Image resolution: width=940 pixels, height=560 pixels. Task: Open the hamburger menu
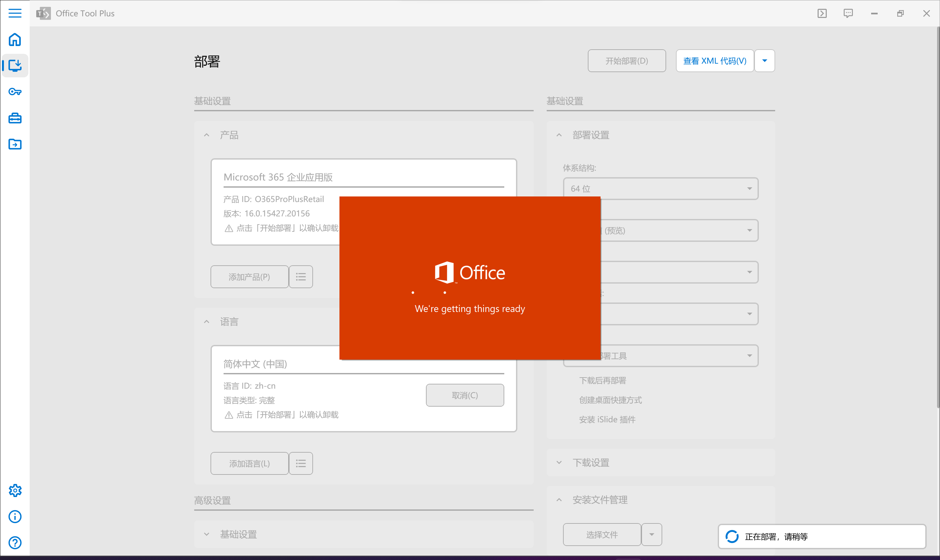[x=15, y=13]
